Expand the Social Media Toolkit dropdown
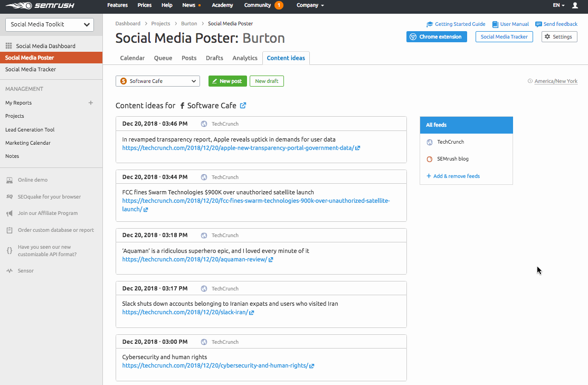Screen dimensions: 588x385 point(50,25)
